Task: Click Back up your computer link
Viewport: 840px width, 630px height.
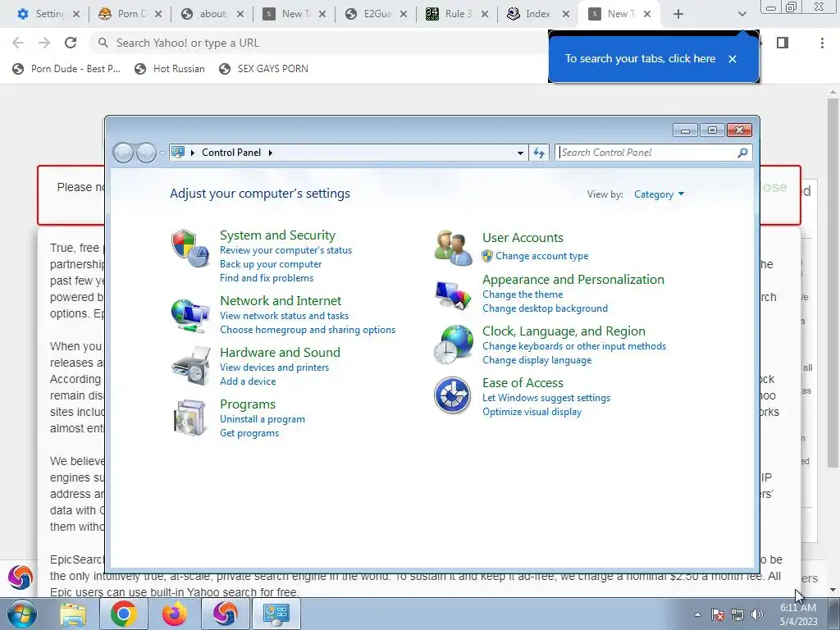Action: pyautogui.click(x=271, y=264)
